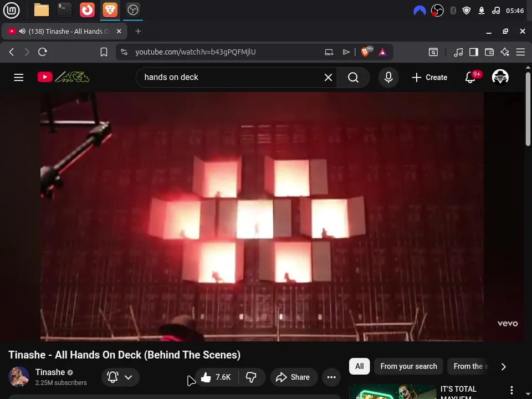Open Brave Shields lion icon

tap(366, 52)
